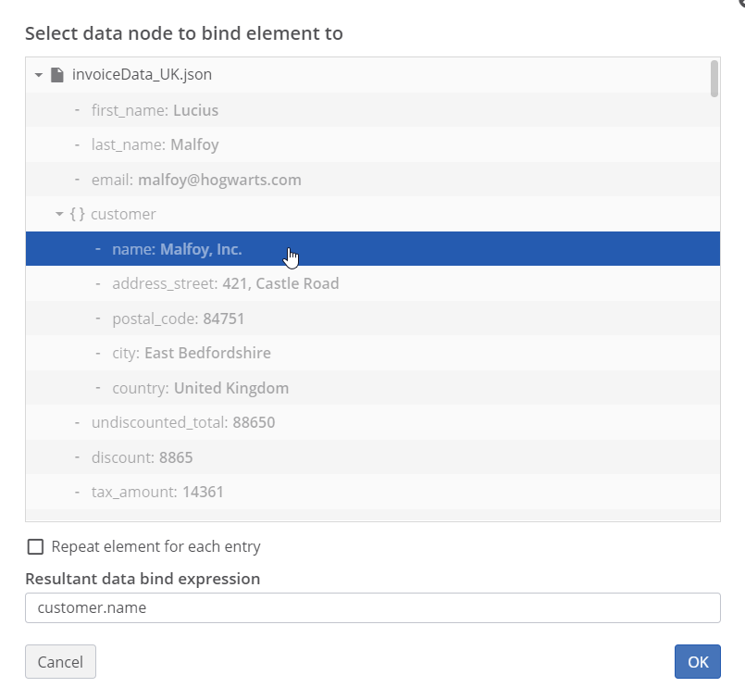The width and height of the screenshot is (745, 700).
Task: Click the customer object braces icon
Action: (78, 214)
